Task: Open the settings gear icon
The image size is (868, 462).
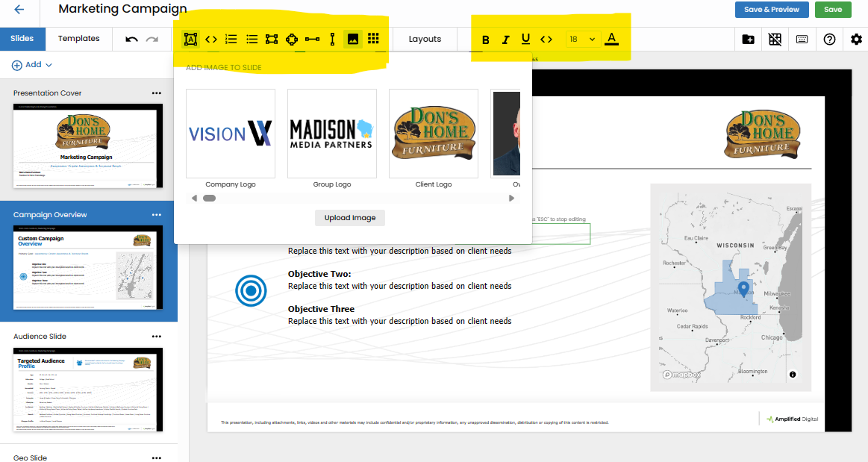Action: coord(856,40)
